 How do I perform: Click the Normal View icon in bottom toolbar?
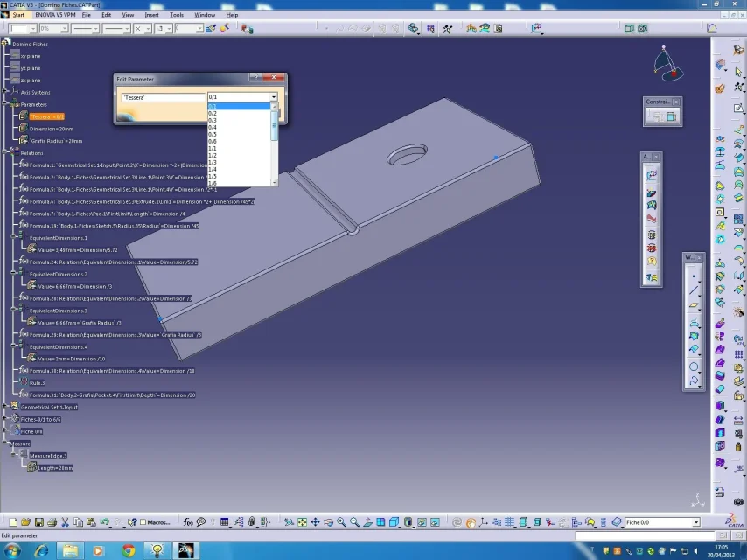point(367,522)
